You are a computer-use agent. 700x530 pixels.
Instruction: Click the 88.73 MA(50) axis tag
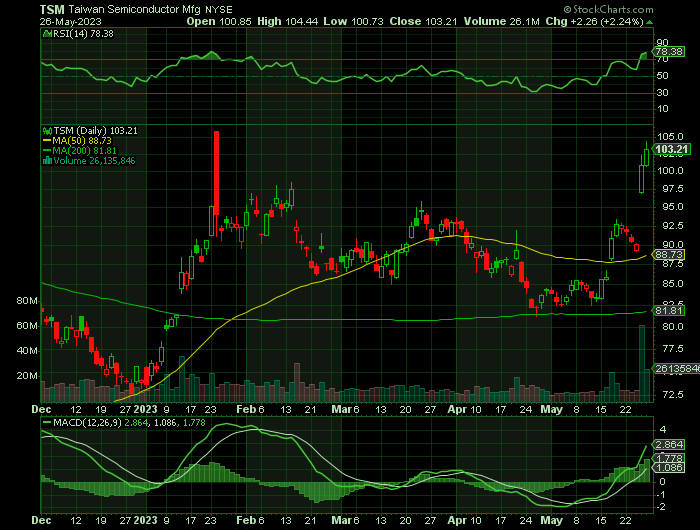click(668, 255)
